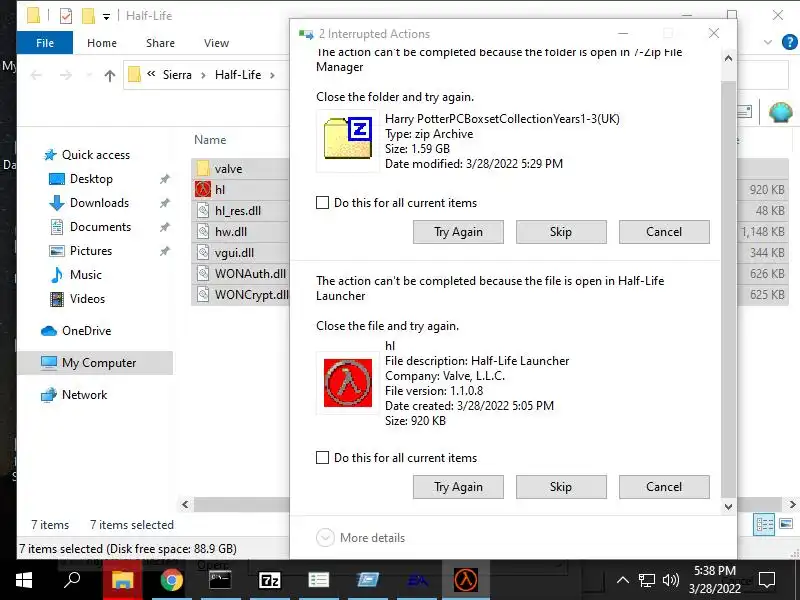Open the Customize Quick Access Toolbar dropdown
800x600 pixels.
click(106, 17)
